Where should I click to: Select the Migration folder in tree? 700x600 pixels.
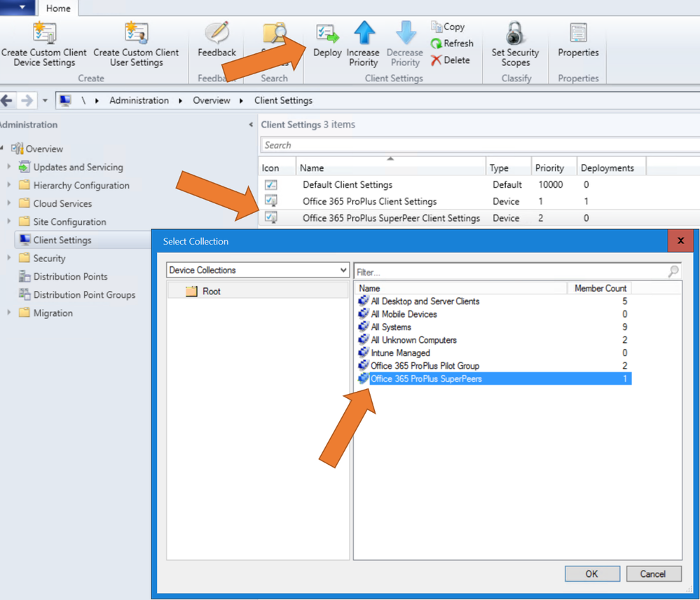[53, 313]
